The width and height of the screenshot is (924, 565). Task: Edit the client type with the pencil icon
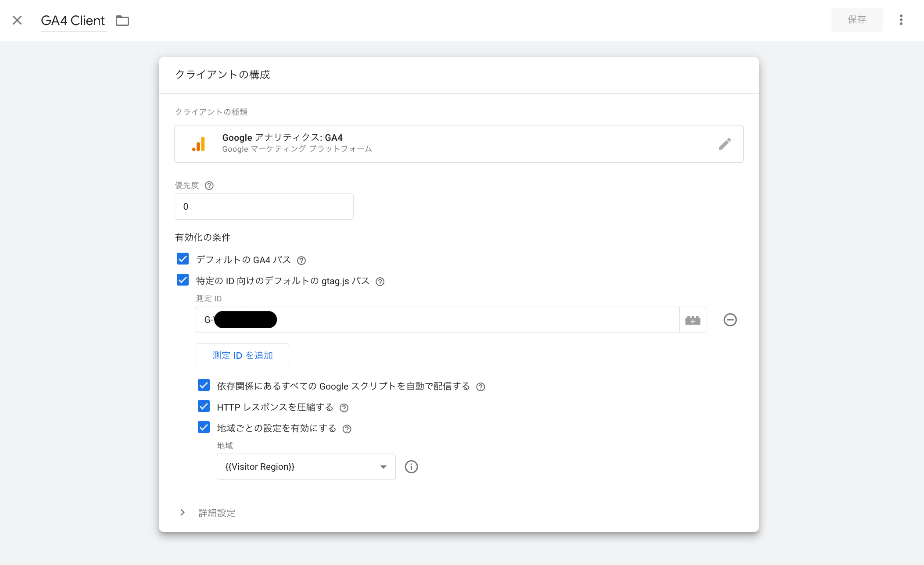[725, 144]
